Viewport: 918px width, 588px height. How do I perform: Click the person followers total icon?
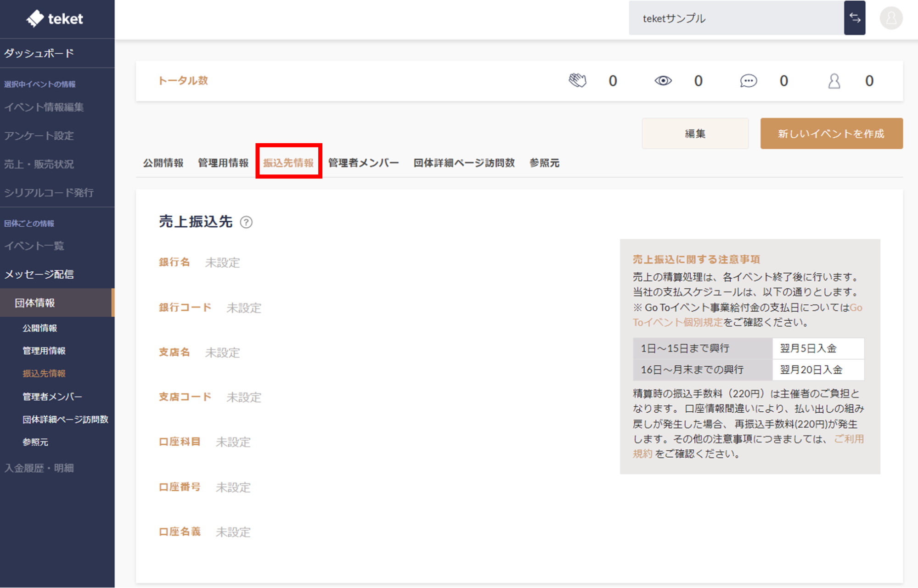834,81
